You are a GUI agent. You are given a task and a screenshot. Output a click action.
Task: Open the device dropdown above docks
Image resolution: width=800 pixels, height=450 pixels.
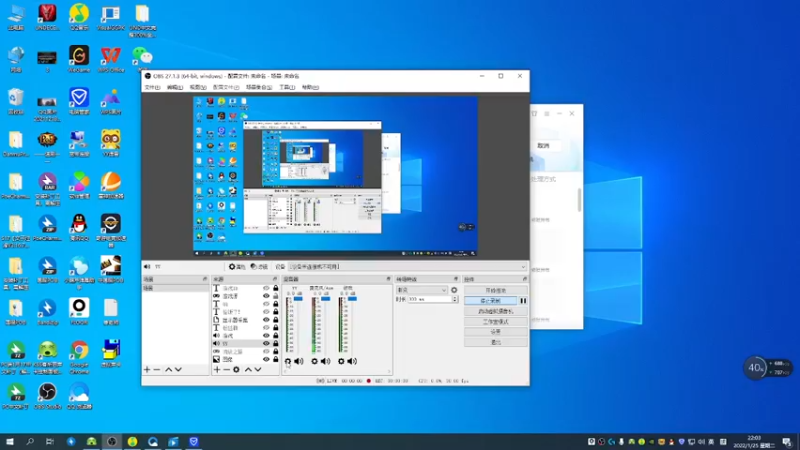(407, 267)
